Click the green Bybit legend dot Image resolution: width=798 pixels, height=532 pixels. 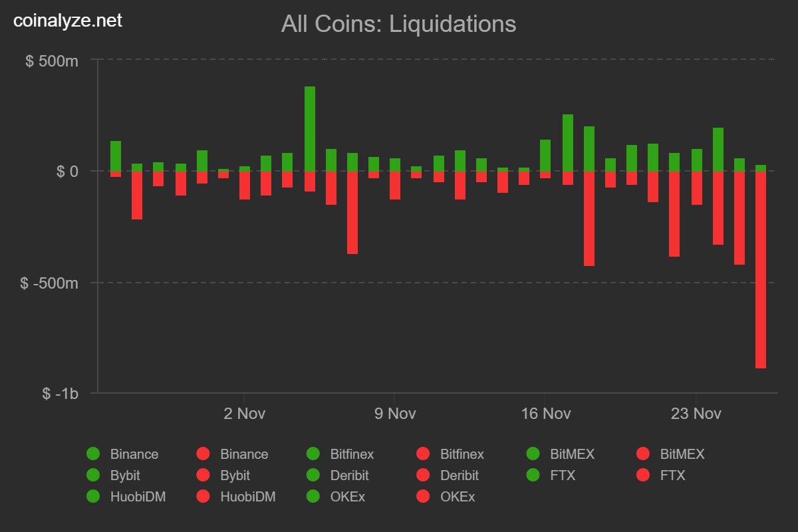(93, 475)
